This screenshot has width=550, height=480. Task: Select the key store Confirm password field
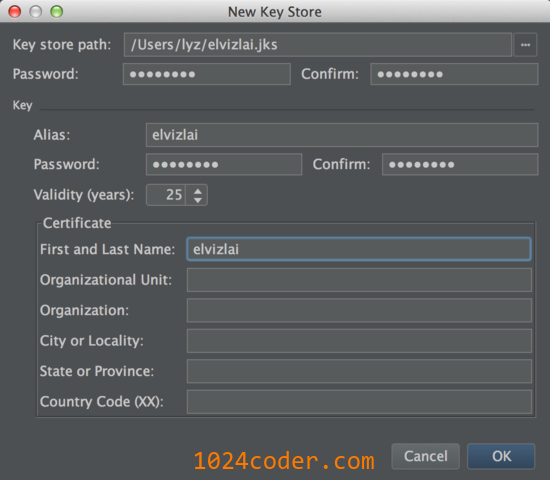click(454, 74)
